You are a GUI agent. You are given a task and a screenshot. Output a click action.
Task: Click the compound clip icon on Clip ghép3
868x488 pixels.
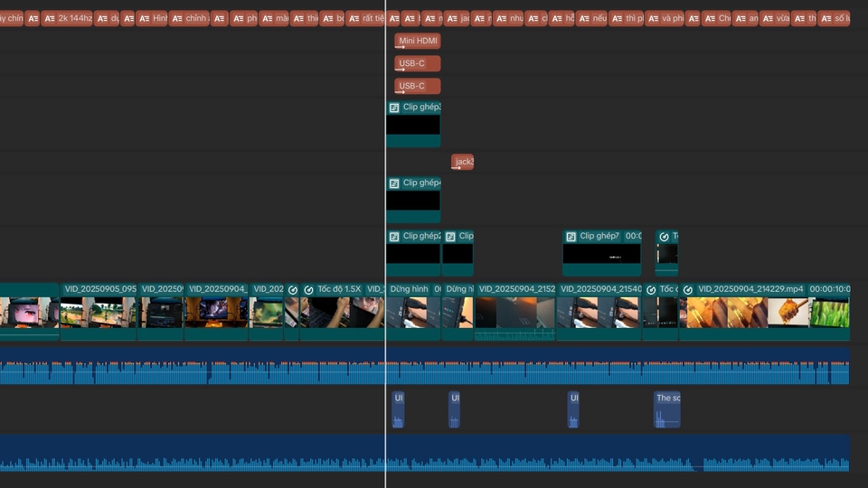(394, 108)
